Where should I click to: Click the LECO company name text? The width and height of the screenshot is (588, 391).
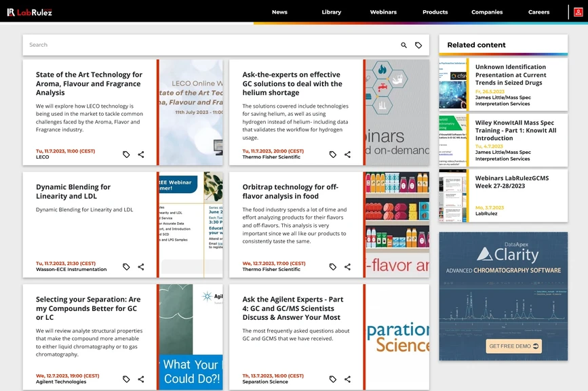[x=42, y=157]
